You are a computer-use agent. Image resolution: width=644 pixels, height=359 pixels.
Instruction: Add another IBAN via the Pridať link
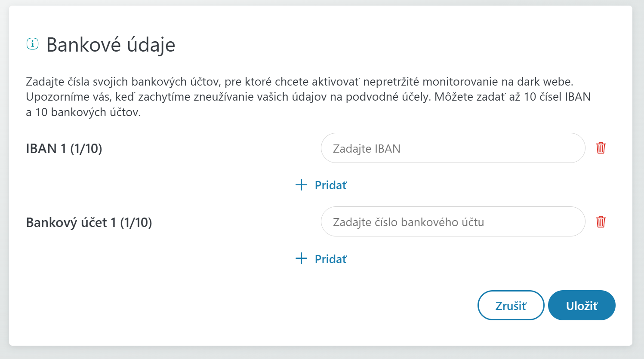[321, 185]
